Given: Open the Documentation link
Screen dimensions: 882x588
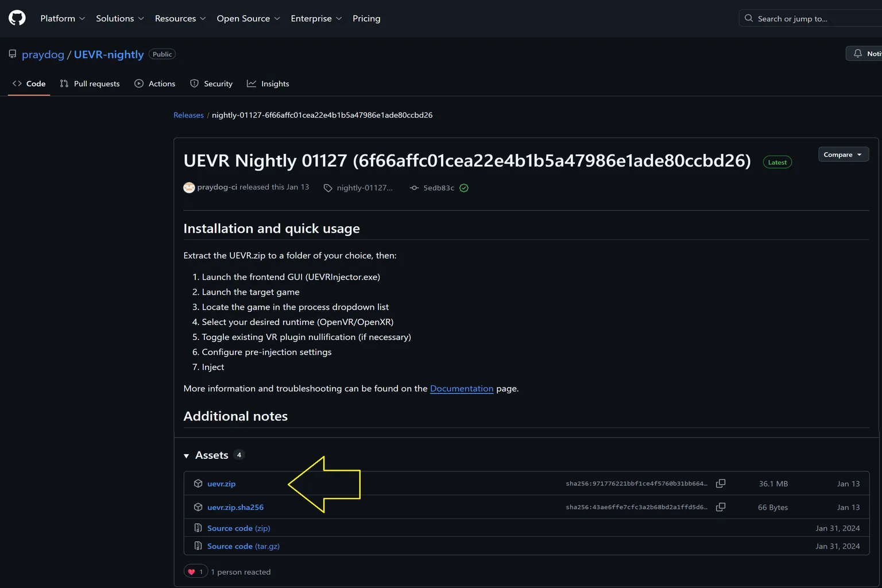Looking at the screenshot, I should pyautogui.click(x=462, y=389).
